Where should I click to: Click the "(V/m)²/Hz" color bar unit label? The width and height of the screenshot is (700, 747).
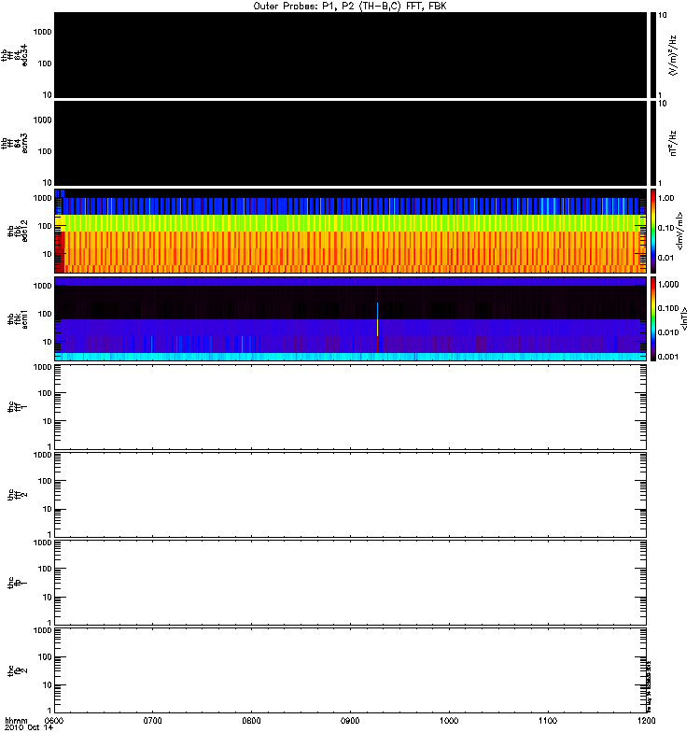pyautogui.click(x=672, y=55)
